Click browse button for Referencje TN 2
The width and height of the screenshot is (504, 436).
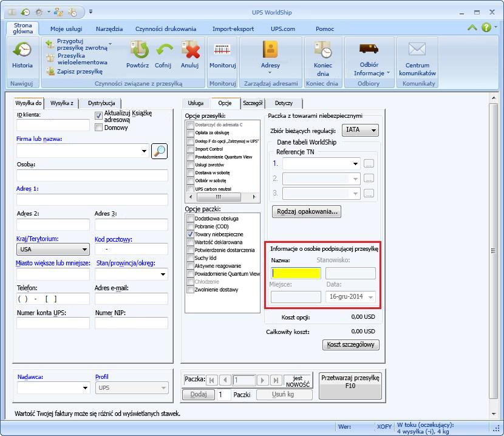[x=369, y=179]
